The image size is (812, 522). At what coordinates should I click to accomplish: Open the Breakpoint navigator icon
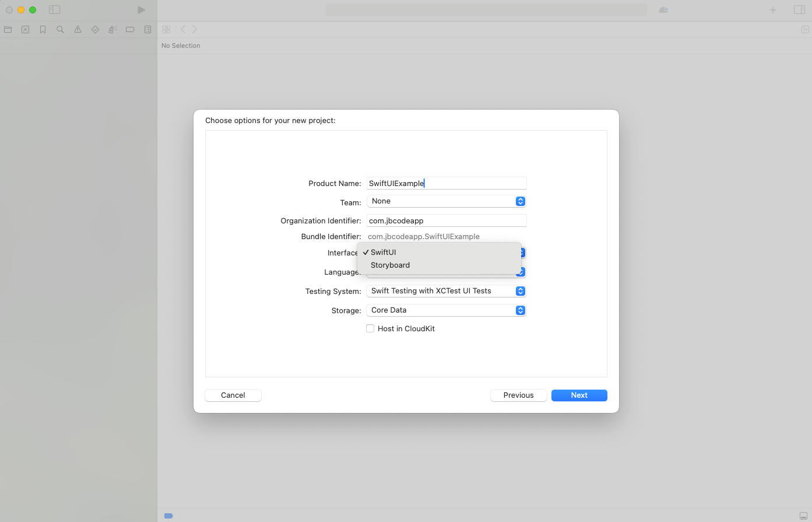(130, 29)
